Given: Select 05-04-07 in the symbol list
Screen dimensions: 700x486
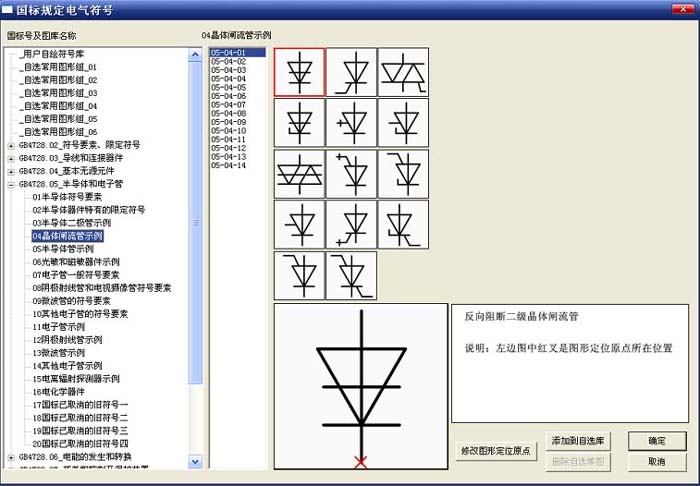Looking at the screenshot, I should (x=228, y=105).
